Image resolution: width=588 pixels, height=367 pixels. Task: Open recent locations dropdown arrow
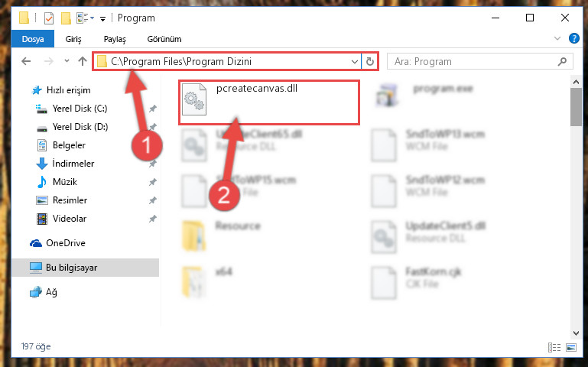click(x=67, y=60)
